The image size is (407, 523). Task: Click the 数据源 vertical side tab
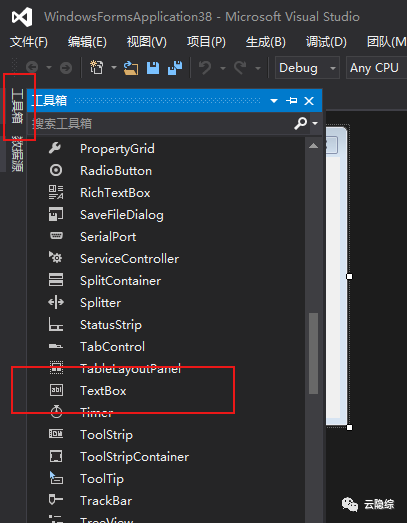coord(17,153)
